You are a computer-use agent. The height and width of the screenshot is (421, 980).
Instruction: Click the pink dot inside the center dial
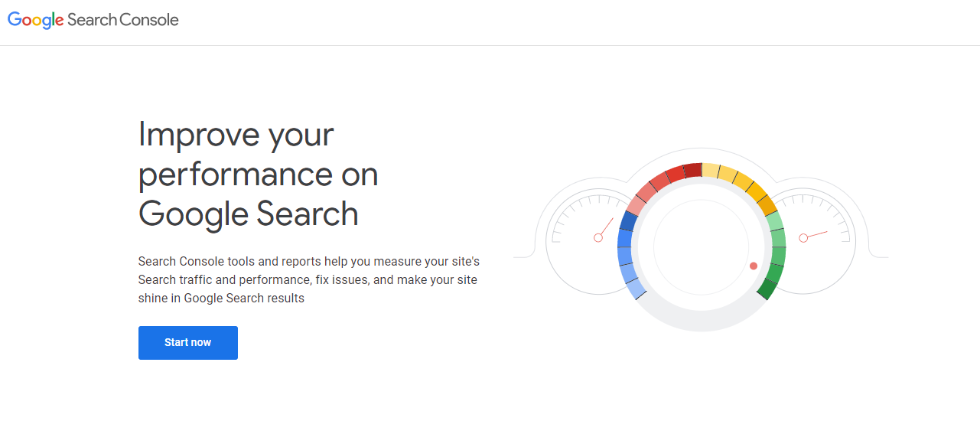754,266
